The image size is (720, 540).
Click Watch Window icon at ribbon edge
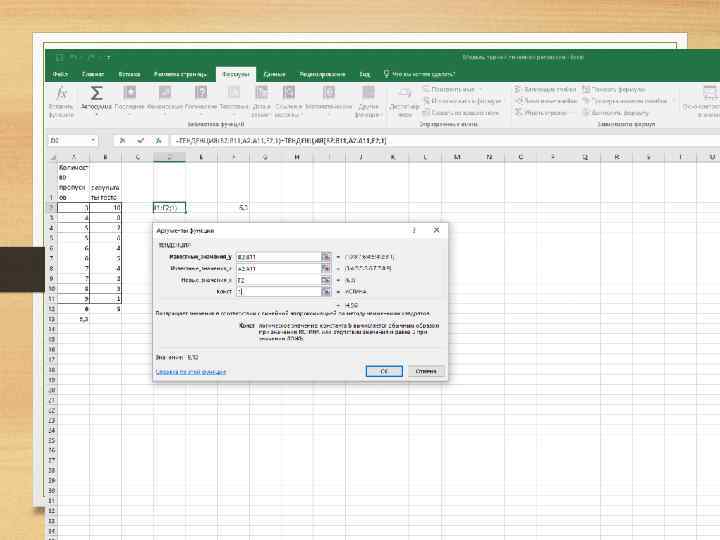pos(710,93)
